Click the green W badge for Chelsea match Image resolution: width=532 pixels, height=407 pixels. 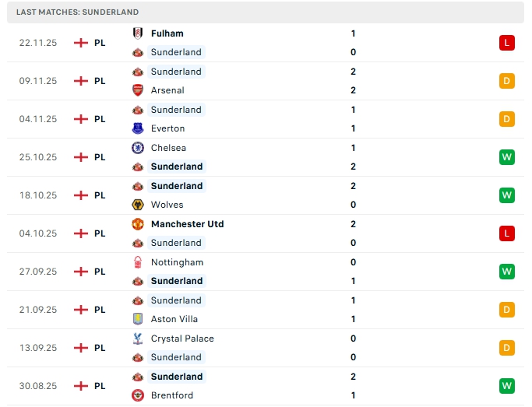[x=507, y=157]
